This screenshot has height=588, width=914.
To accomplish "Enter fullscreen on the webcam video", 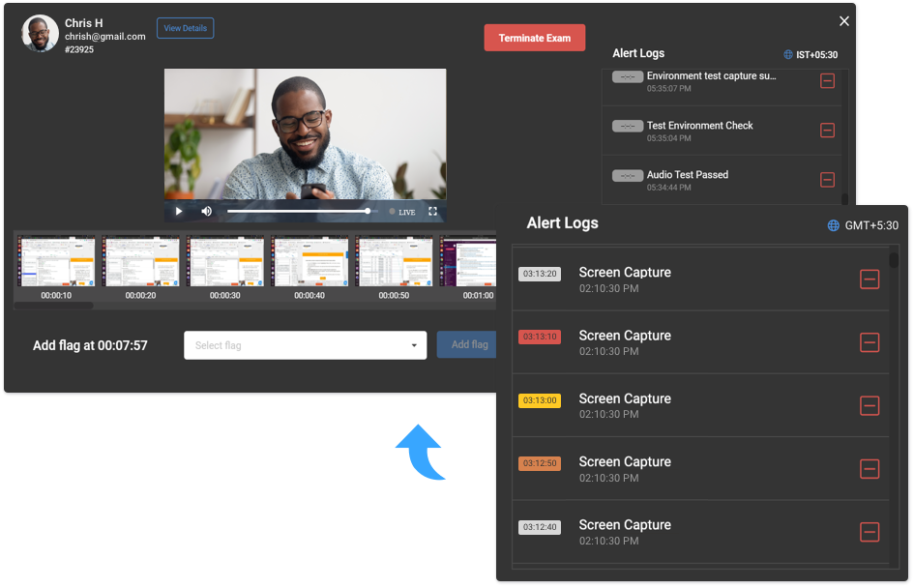I will pos(432,211).
